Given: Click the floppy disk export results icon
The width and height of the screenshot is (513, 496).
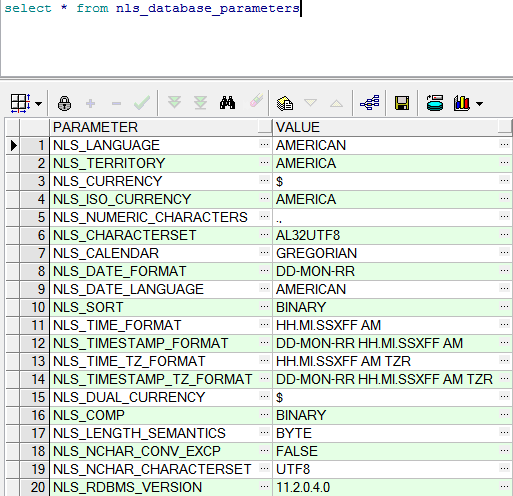Looking at the screenshot, I should 402,103.
